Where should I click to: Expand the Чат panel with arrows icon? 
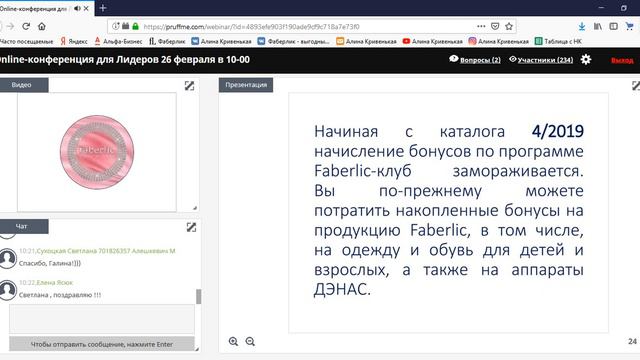pos(191,227)
